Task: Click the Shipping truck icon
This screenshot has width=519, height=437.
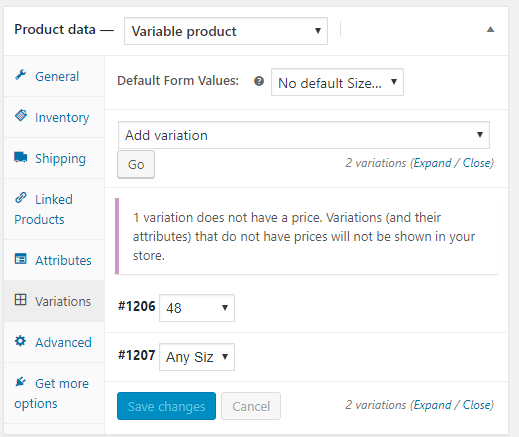Action: click(x=21, y=157)
